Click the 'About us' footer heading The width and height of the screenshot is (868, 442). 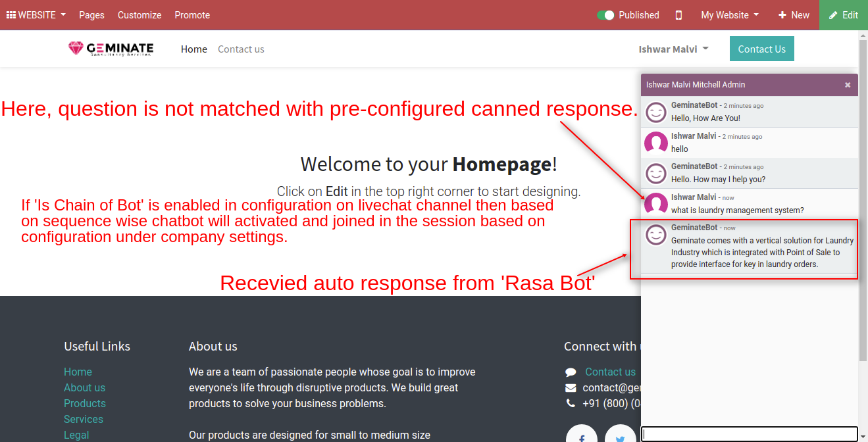coord(213,346)
